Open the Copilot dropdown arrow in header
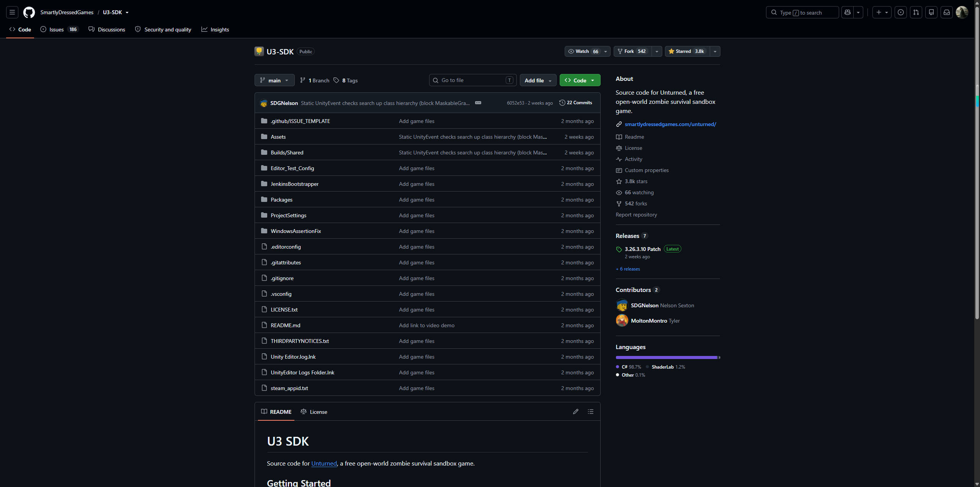 [858, 12]
